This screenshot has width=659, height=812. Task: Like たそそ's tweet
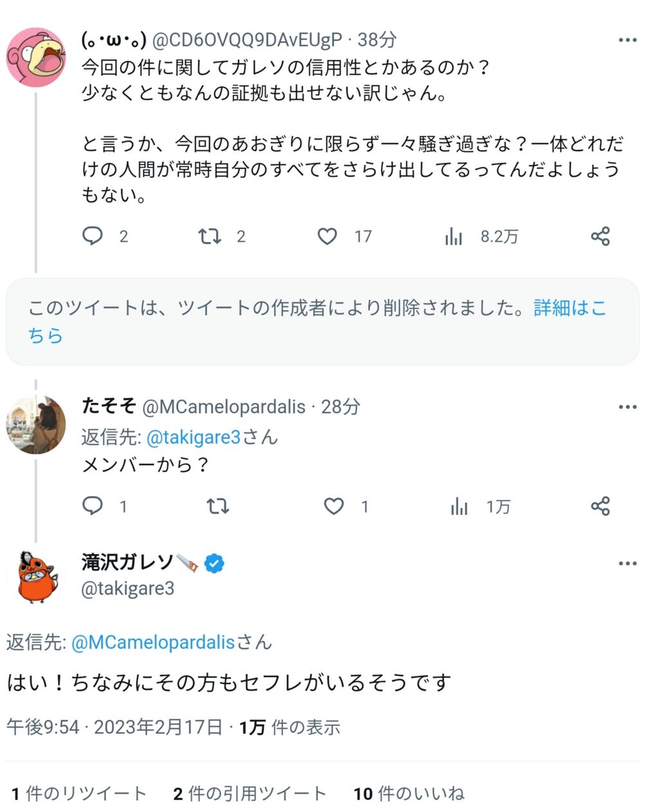click(x=333, y=506)
